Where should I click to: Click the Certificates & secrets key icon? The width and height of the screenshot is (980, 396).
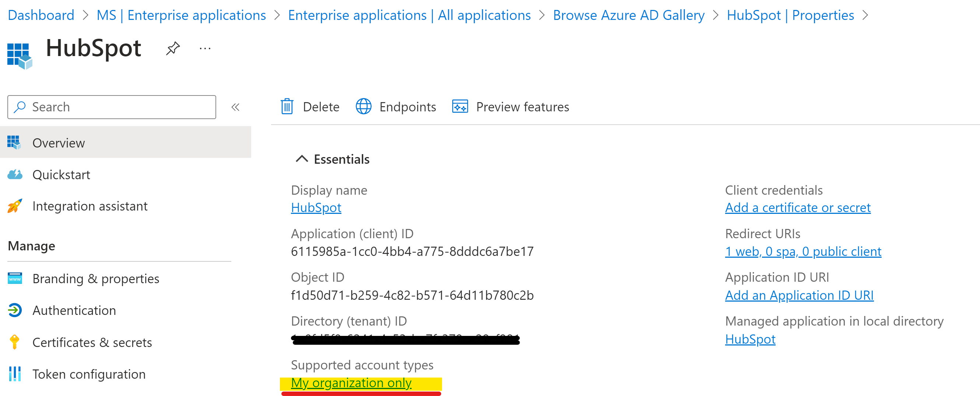point(14,342)
